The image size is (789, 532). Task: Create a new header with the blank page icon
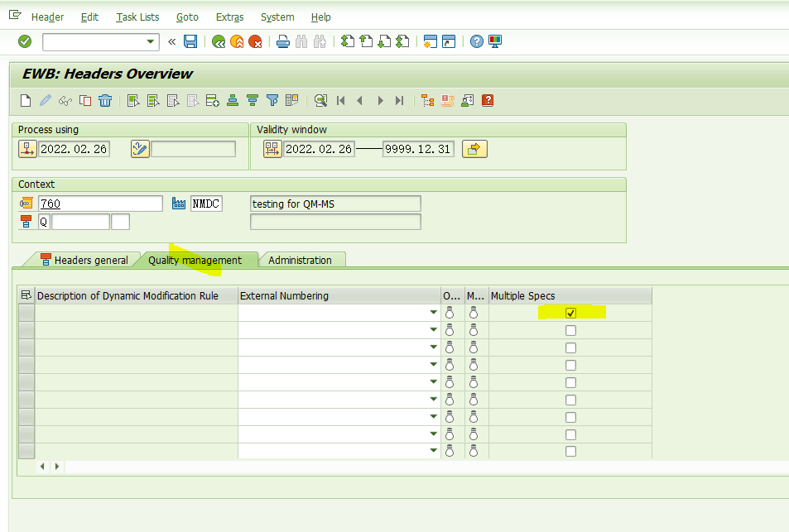(25, 100)
